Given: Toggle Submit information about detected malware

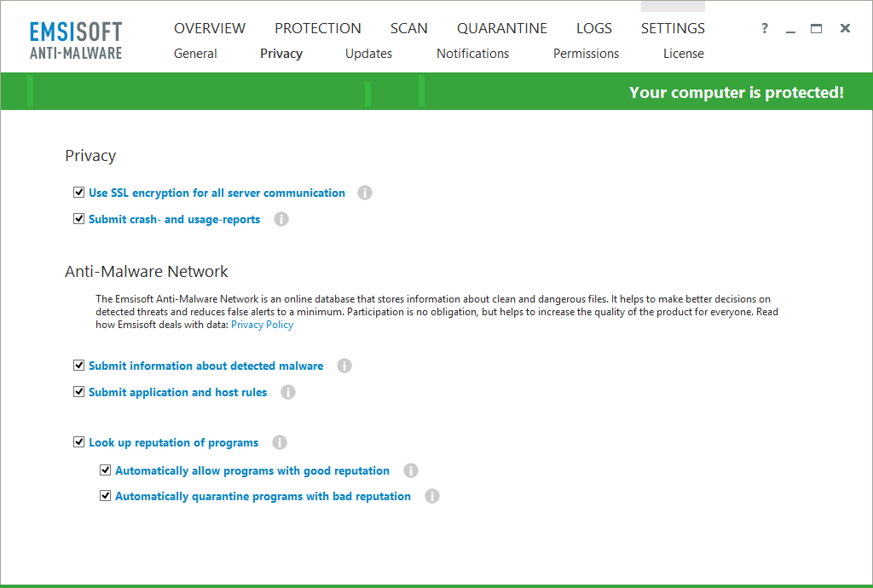Looking at the screenshot, I should [x=78, y=365].
